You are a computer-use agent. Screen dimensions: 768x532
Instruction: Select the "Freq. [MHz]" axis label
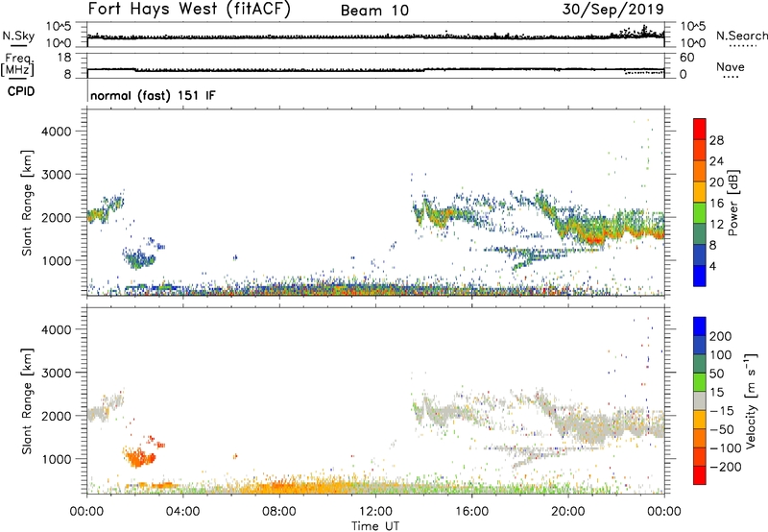(18, 65)
